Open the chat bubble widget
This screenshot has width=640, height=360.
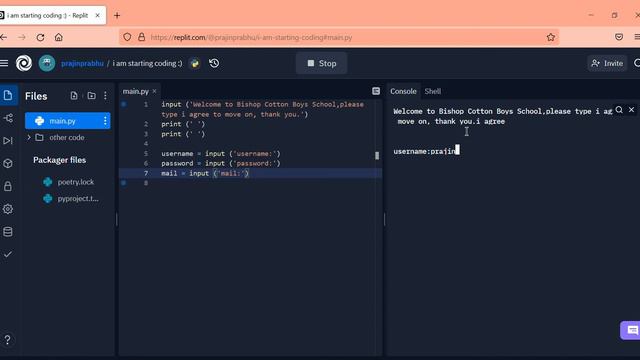[631, 330]
